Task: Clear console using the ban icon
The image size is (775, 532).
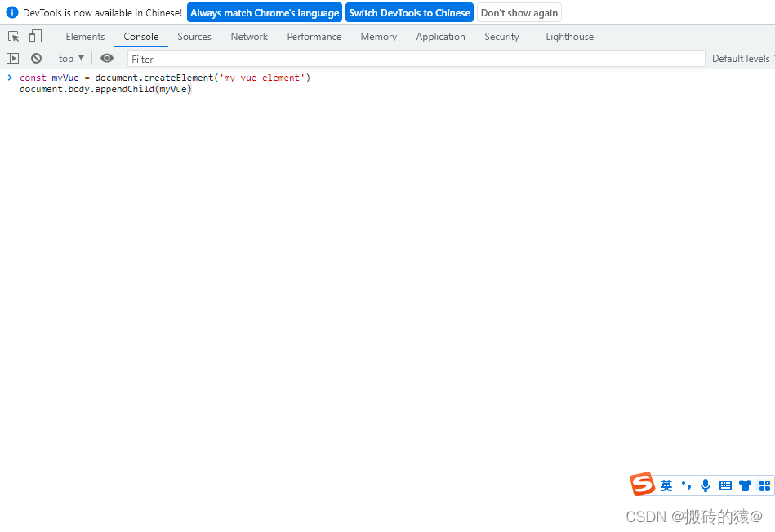Action: [x=36, y=58]
